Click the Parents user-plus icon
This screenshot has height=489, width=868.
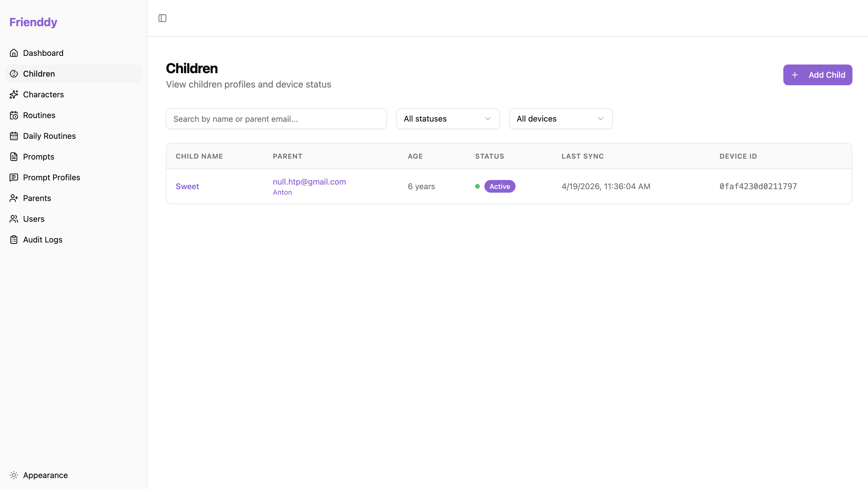pos(14,198)
